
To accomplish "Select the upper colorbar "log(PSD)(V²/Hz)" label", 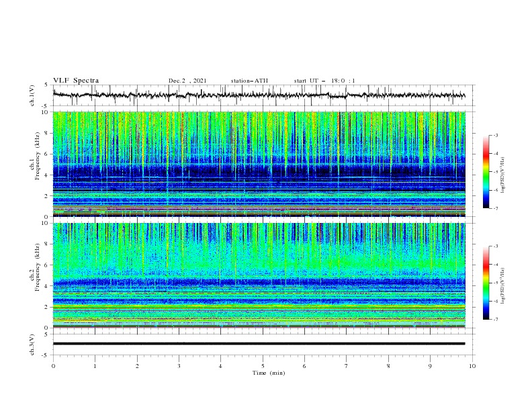I will coord(503,175).
